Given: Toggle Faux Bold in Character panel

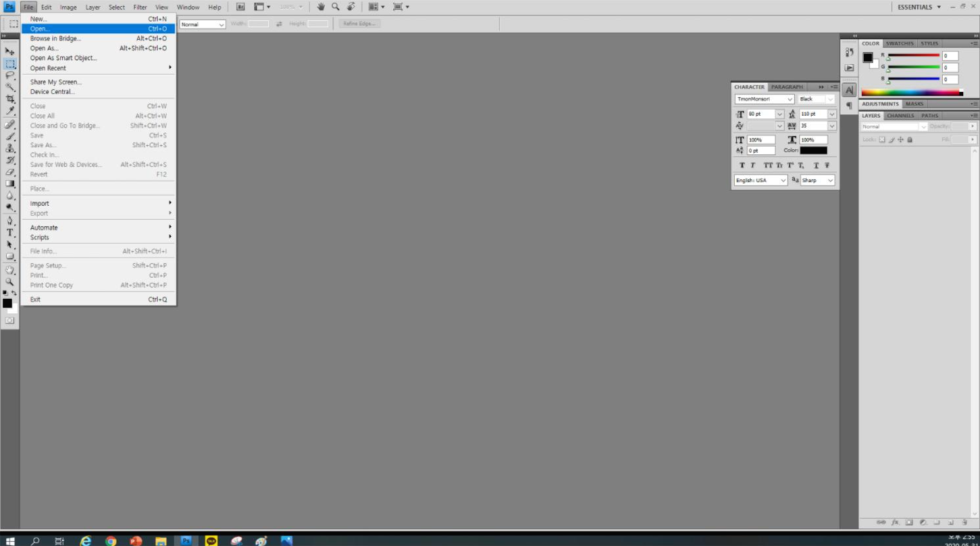Looking at the screenshot, I should (742, 165).
